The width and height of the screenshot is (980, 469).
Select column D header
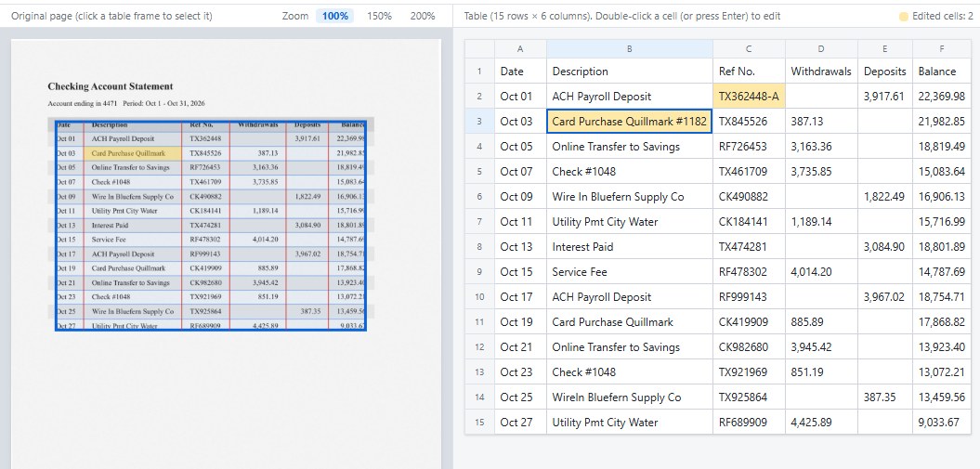point(821,48)
